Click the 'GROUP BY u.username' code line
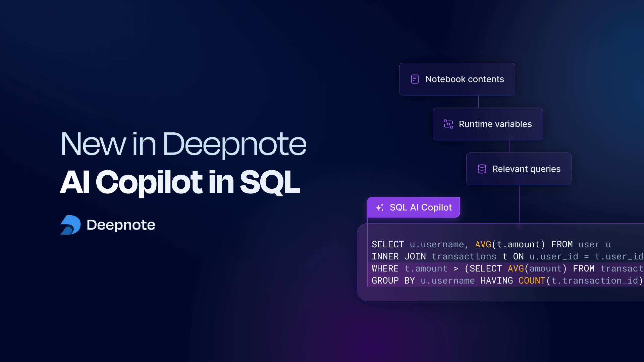 point(507,281)
